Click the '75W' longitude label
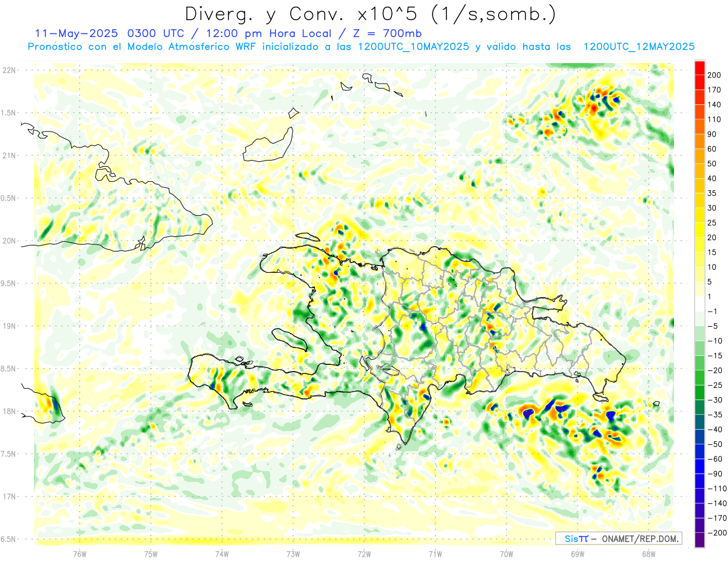The height and width of the screenshot is (562, 728). 151,554
